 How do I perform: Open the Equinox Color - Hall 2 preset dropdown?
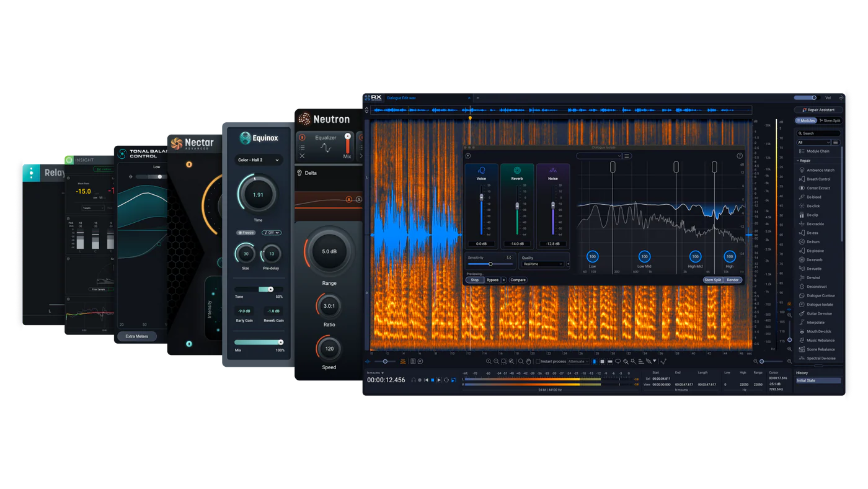[x=259, y=160]
